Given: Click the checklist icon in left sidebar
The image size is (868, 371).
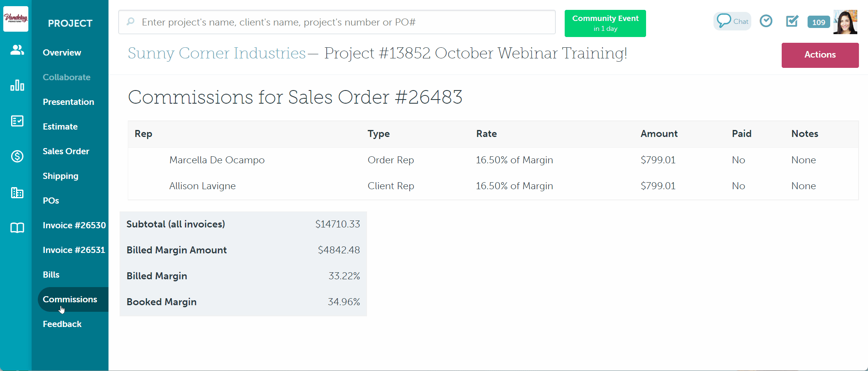Looking at the screenshot, I should point(17,121).
